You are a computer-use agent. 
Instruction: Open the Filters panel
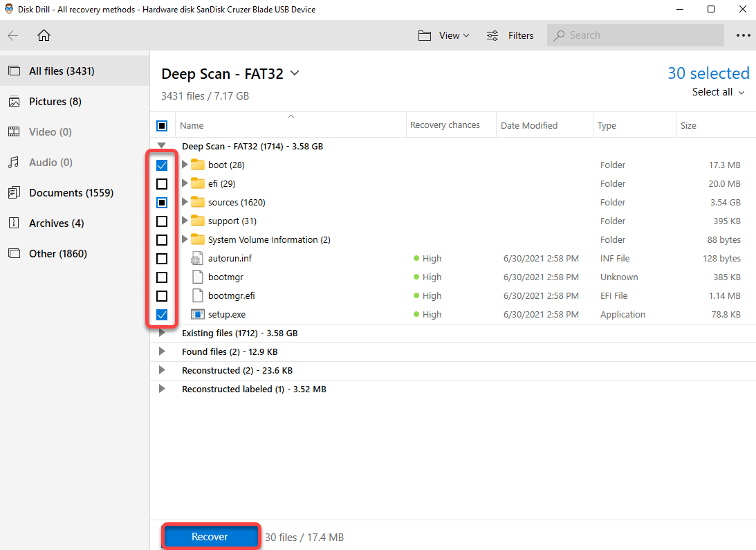pyautogui.click(x=510, y=35)
